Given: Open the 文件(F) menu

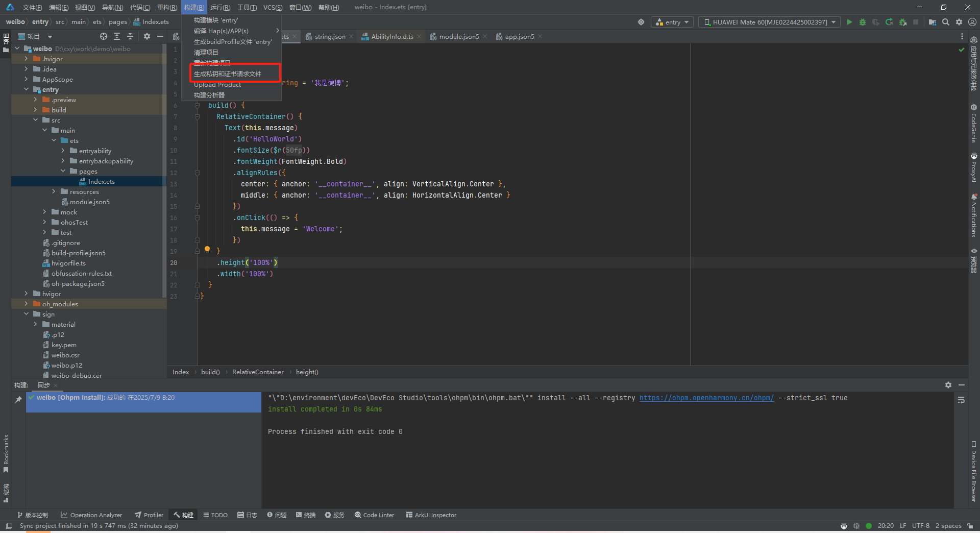Looking at the screenshot, I should click(x=32, y=7).
